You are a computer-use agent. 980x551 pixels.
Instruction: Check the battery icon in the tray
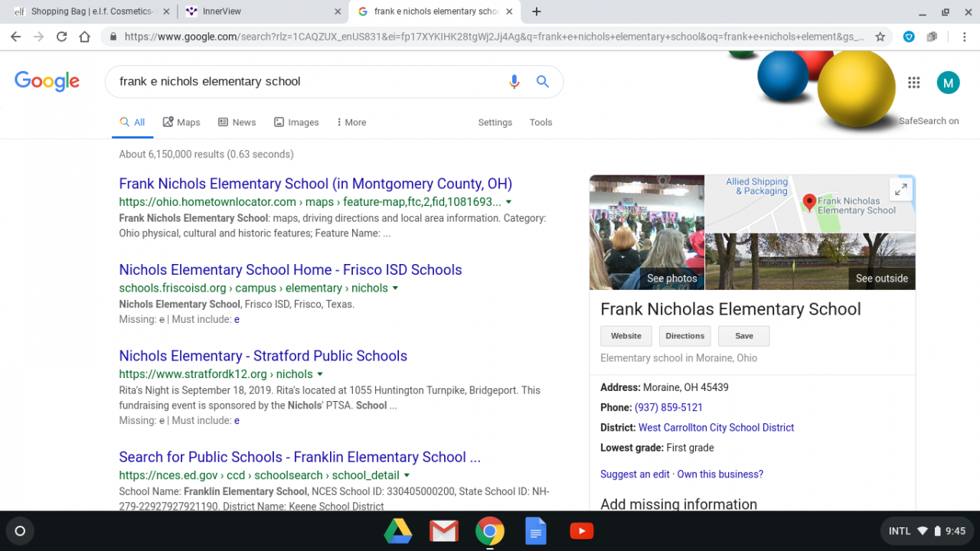[x=937, y=531]
